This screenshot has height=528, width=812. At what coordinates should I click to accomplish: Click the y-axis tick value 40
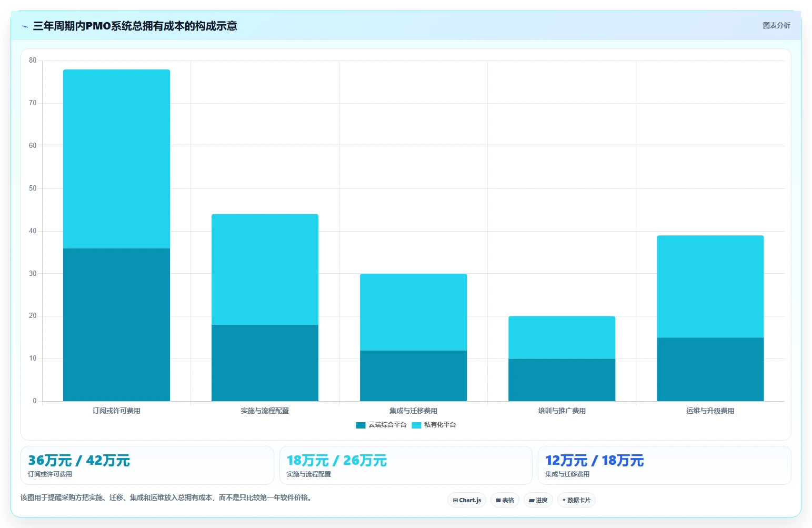pyautogui.click(x=33, y=231)
